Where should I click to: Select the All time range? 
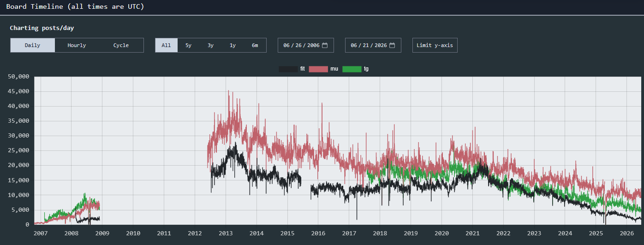tap(166, 45)
